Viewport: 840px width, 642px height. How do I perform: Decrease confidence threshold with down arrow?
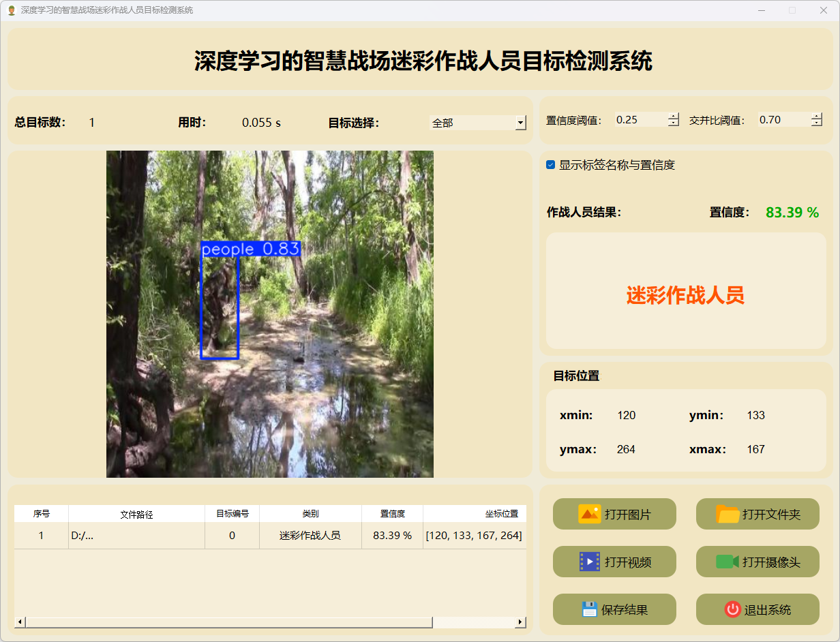[674, 123]
